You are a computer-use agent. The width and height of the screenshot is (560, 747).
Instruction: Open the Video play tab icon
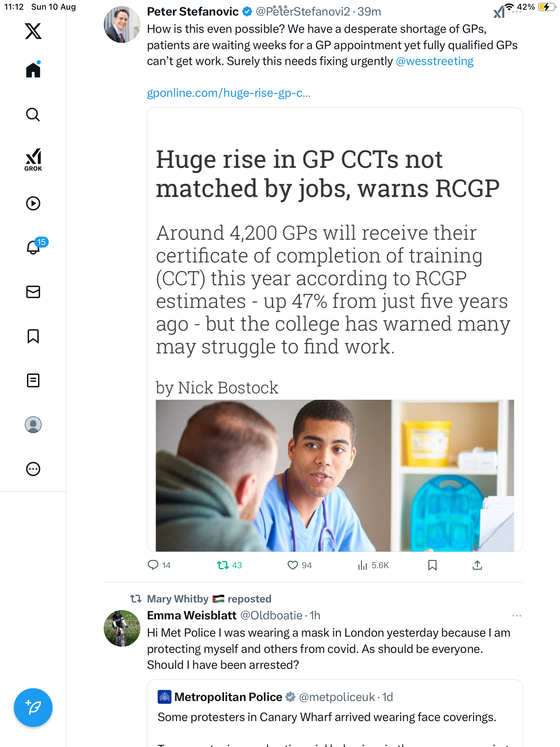[33, 203]
